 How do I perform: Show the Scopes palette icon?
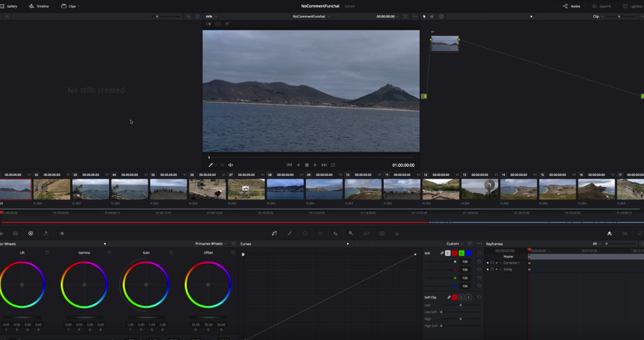(x=625, y=233)
